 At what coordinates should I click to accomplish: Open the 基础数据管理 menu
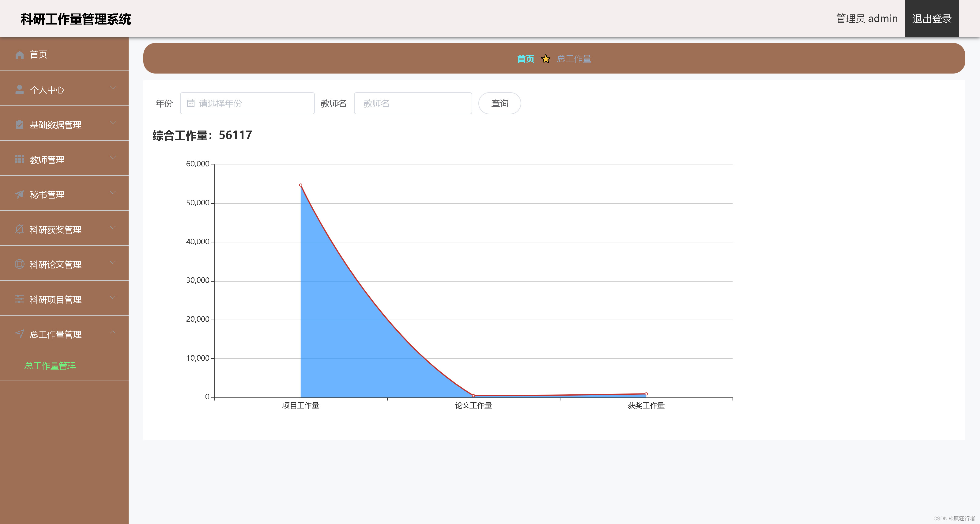click(64, 124)
